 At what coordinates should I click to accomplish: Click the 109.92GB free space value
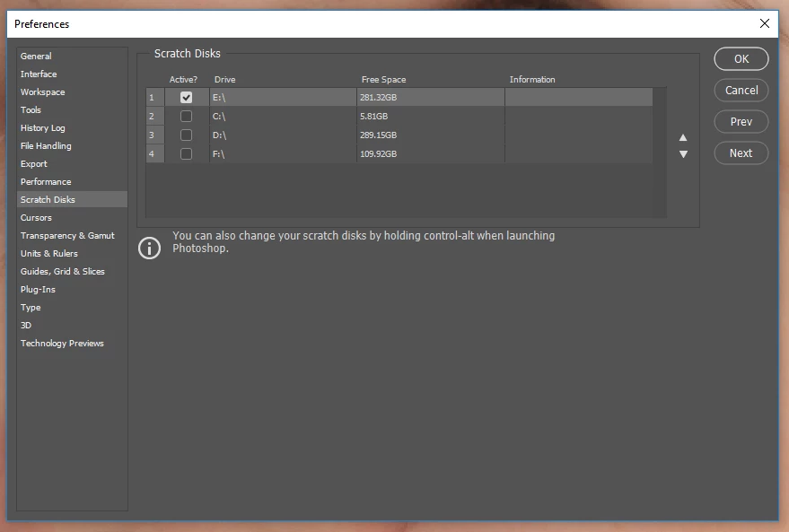coord(379,154)
